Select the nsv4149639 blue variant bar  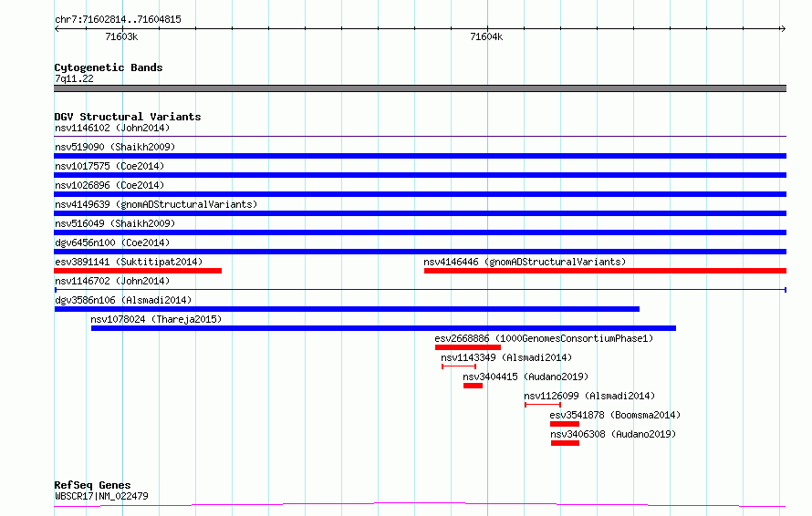click(420, 213)
